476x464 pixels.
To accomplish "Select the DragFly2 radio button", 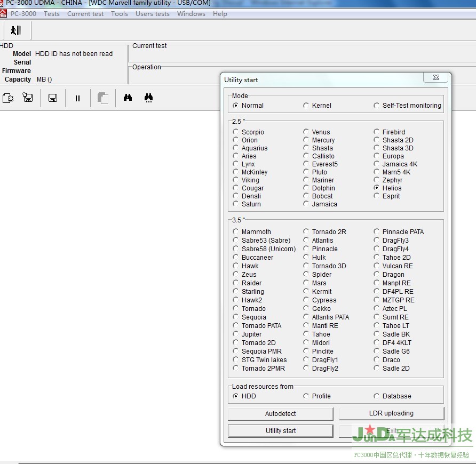I will (306, 368).
